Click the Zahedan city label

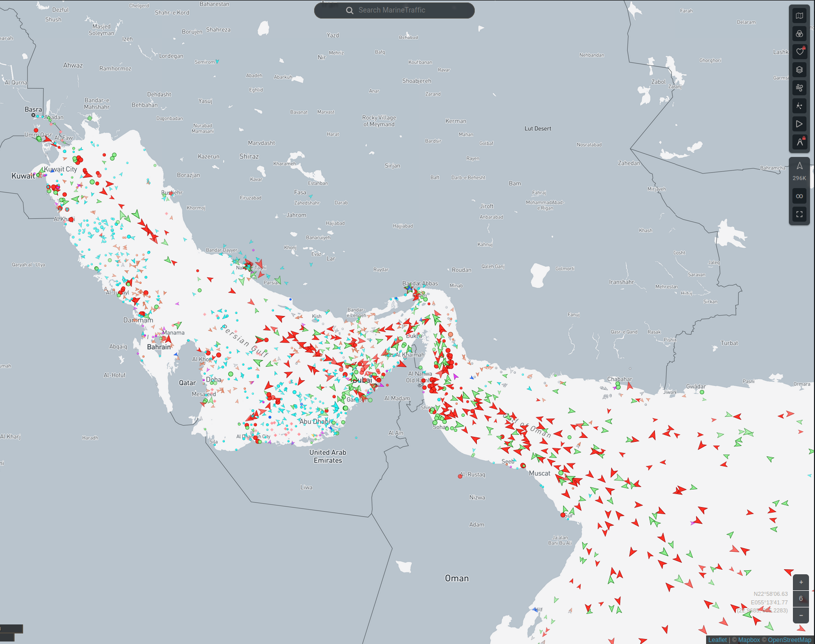click(629, 163)
